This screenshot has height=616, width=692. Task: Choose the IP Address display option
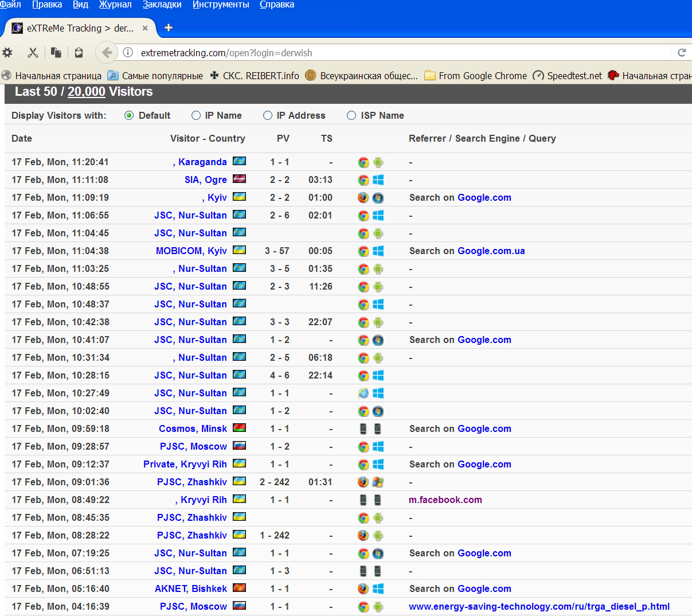[x=268, y=116]
